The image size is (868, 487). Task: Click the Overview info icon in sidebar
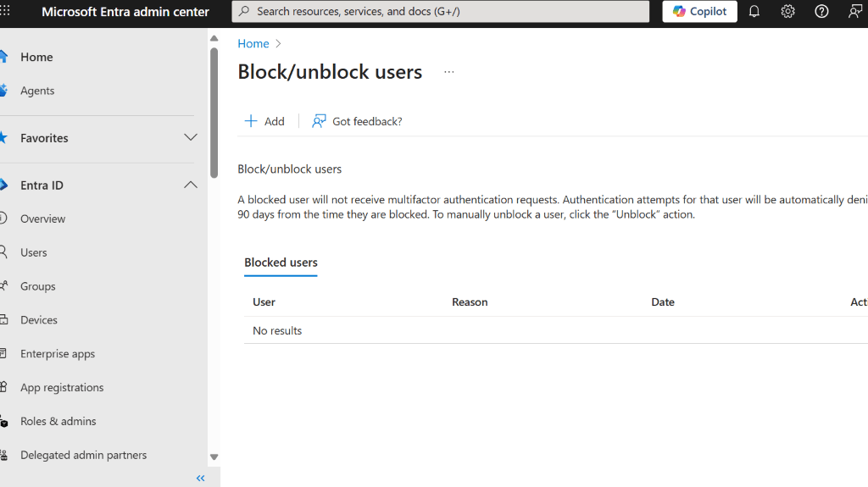coord(3,219)
